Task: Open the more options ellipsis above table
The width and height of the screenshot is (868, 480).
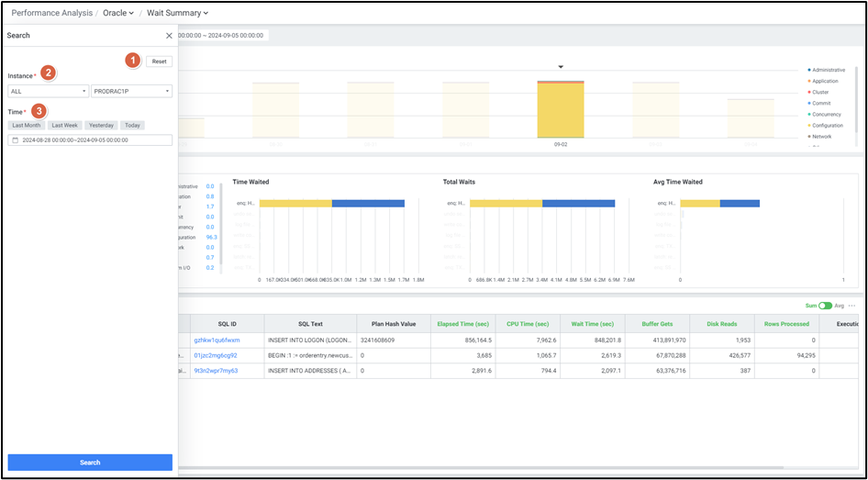Action: click(851, 306)
